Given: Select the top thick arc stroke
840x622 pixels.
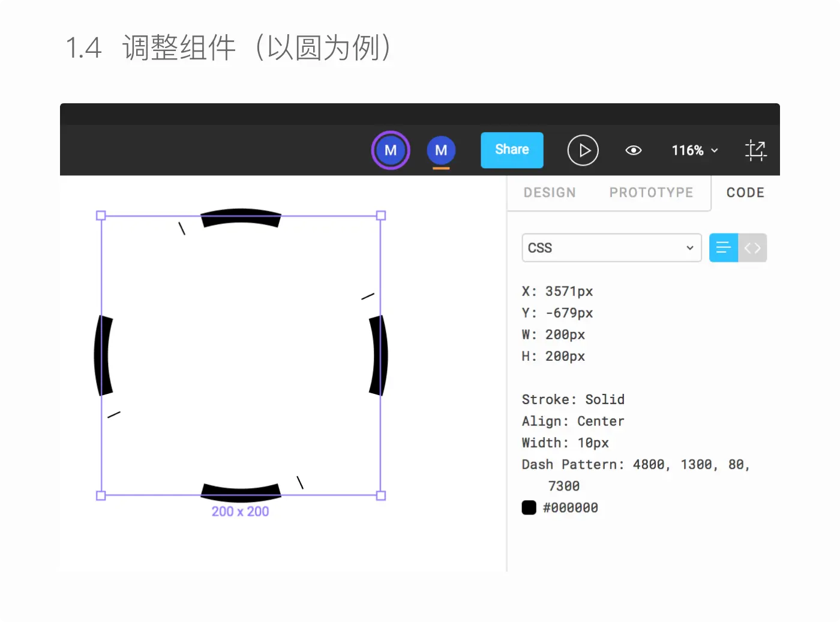Looking at the screenshot, I should click(241, 217).
